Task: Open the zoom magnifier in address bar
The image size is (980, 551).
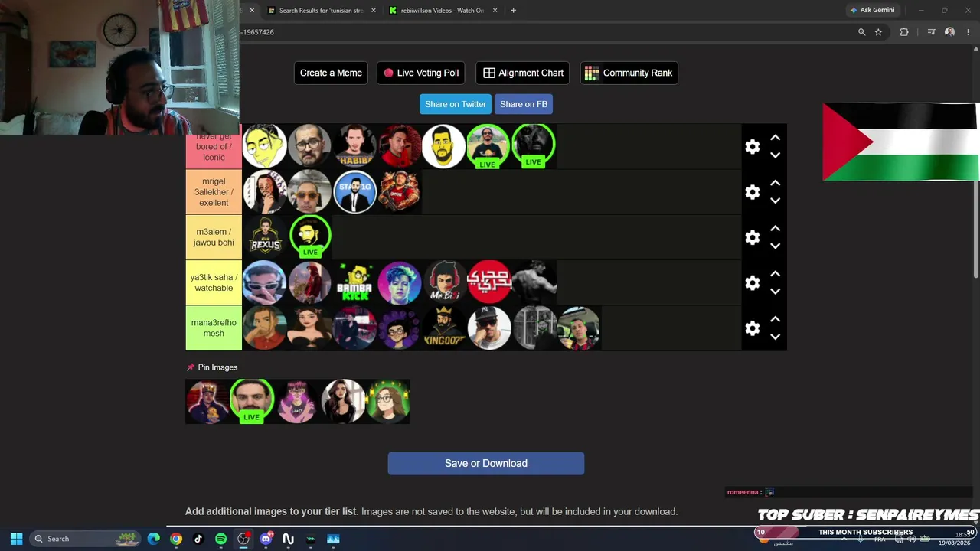Action: (861, 32)
